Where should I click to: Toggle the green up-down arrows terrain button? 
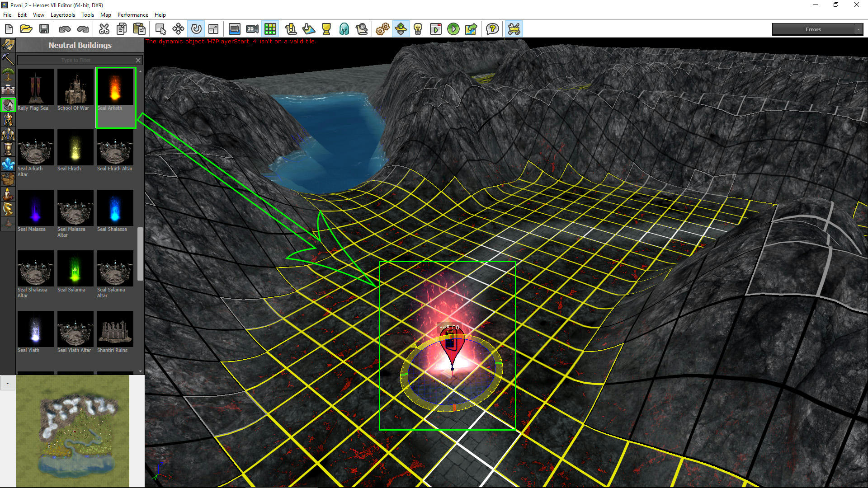[x=401, y=29]
